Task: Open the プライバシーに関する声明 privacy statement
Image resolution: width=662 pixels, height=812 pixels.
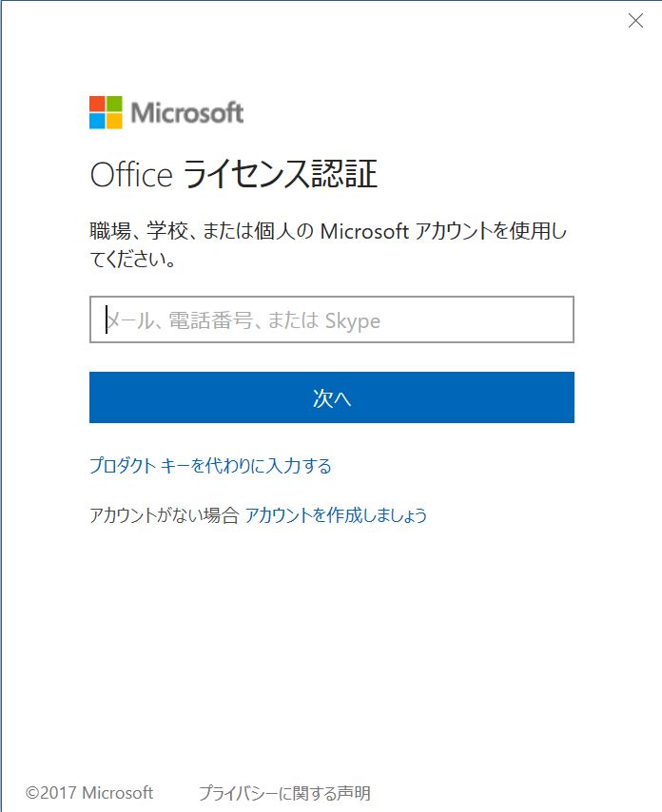Action: 285,792
